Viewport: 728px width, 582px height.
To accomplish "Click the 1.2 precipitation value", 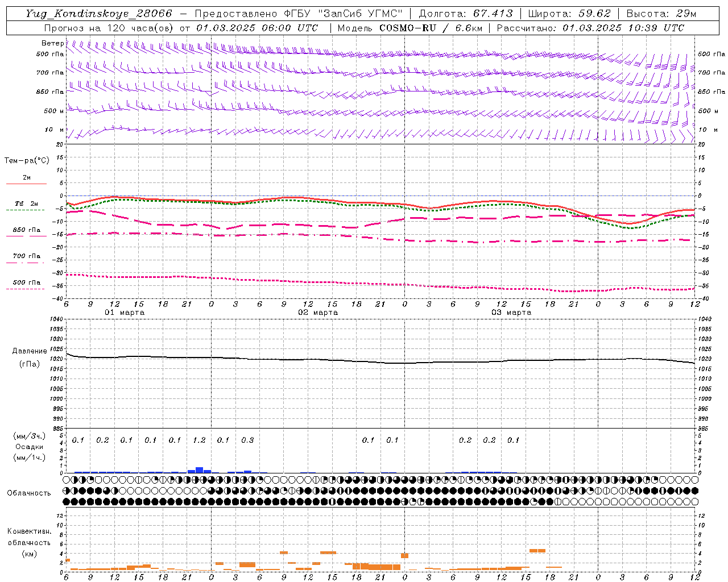I will coord(199,440).
